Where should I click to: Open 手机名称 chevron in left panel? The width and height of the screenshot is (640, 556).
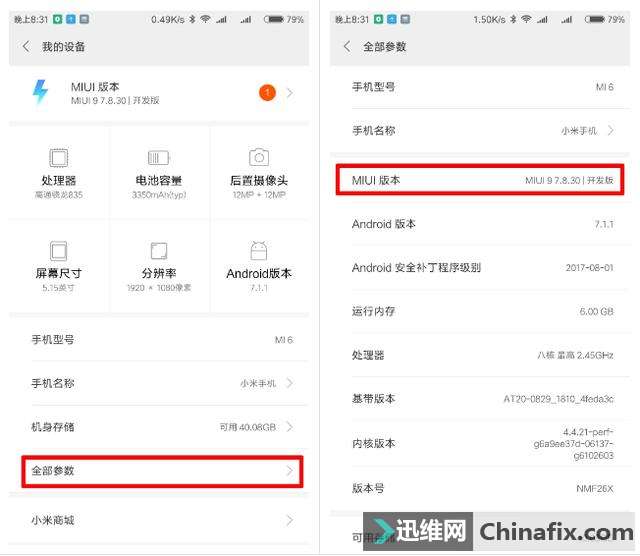(x=289, y=383)
